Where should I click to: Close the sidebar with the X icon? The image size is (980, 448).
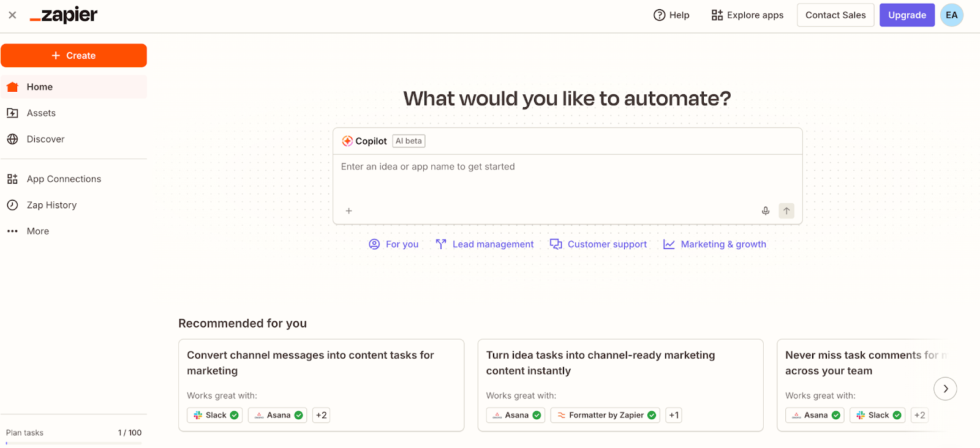[12, 15]
